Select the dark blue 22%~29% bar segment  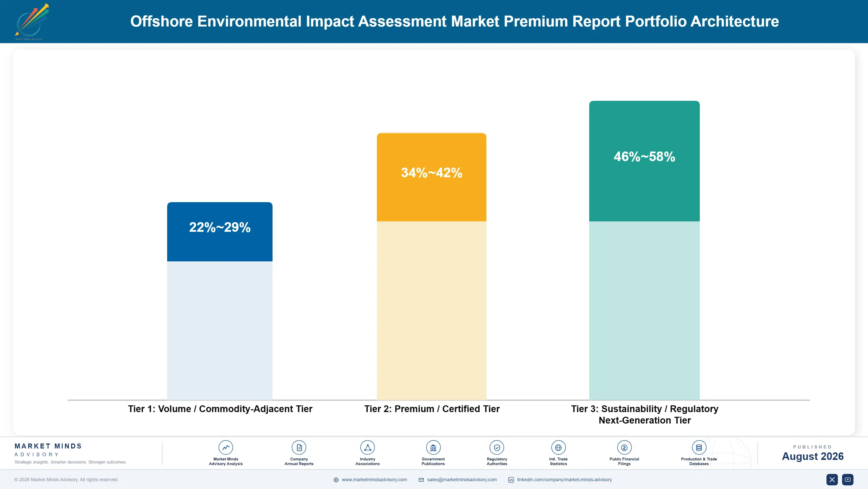(220, 232)
